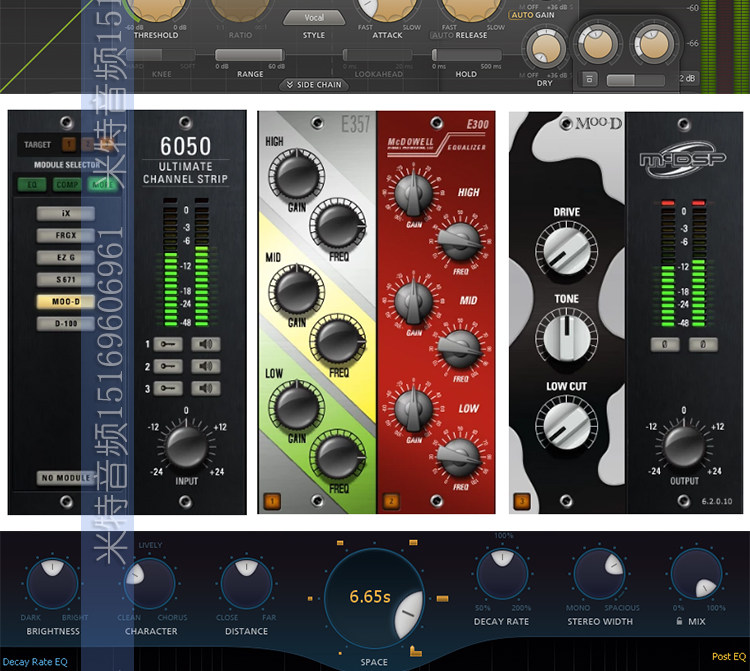Click the NO MODULE button

point(66,478)
